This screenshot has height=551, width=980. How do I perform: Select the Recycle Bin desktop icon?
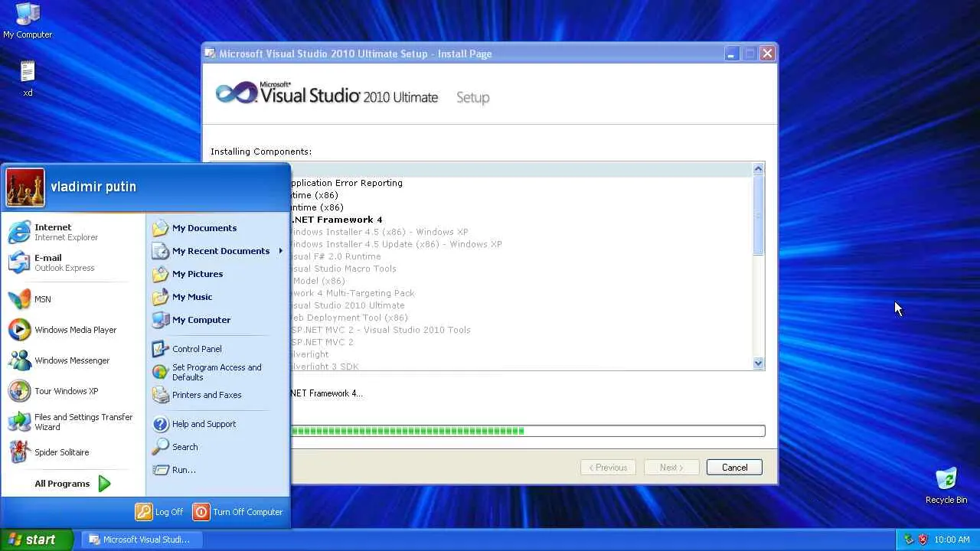tap(946, 486)
